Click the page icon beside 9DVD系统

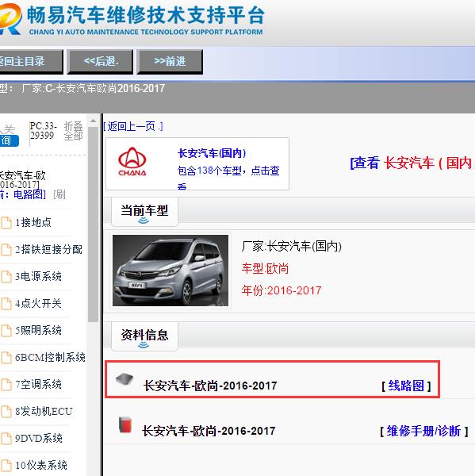pos(6,439)
